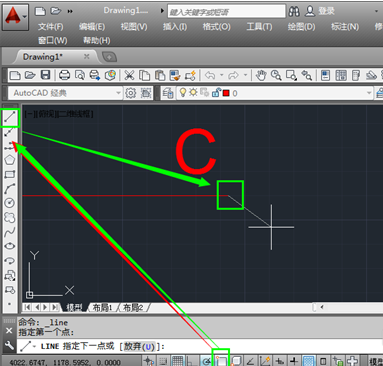This screenshot has height=366, width=383.
Task: Click the new drawing tab plus button
Action: click(109, 57)
